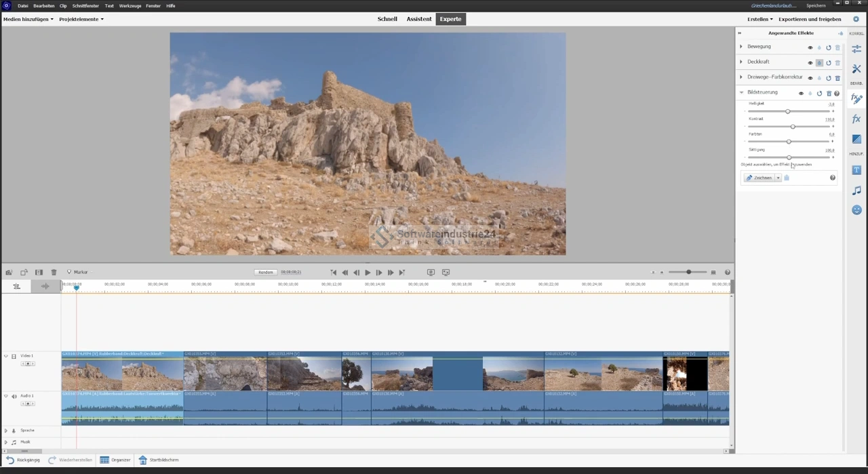Screen dimensions: 868x474
Task: Hide the Bewegung effect with eye icon
Action: pos(810,47)
